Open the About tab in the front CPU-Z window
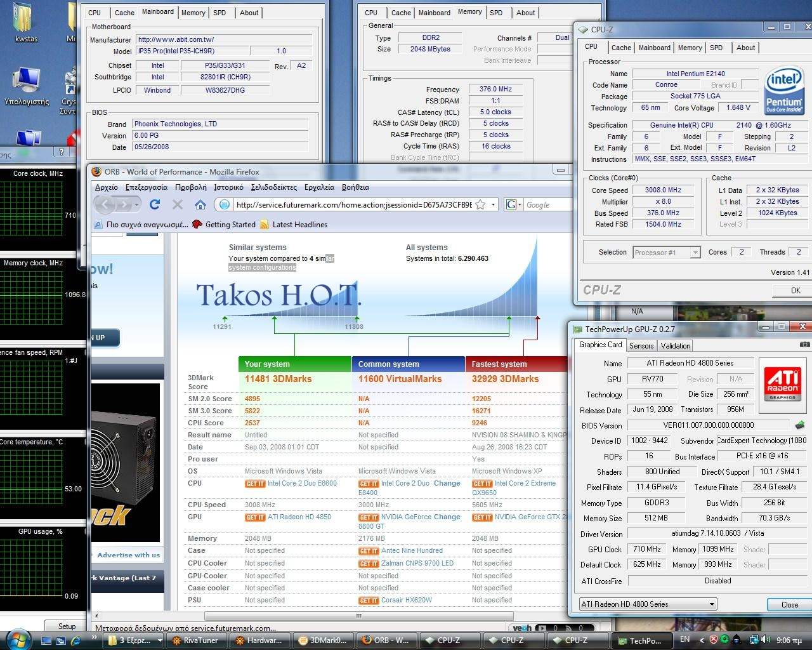Viewport: 812px width, 650px height. (x=746, y=48)
